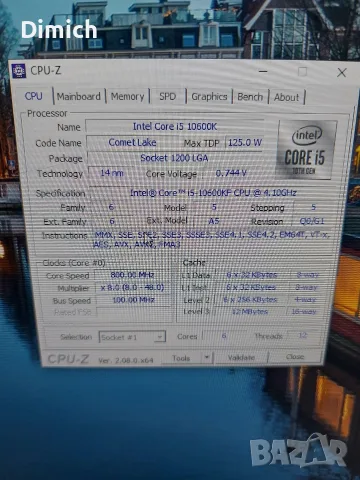Open the Bench tab

tap(250, 97)
